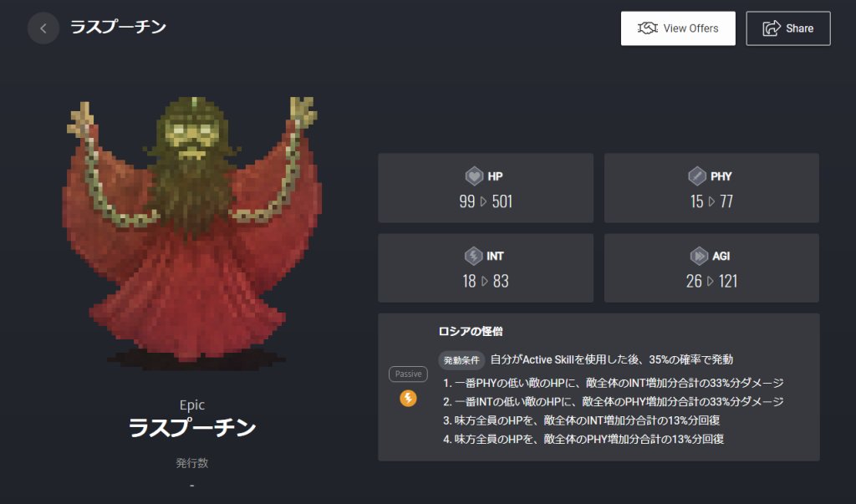
Task: Click the 発動条件 condition badge
Action: pos(461,360)
